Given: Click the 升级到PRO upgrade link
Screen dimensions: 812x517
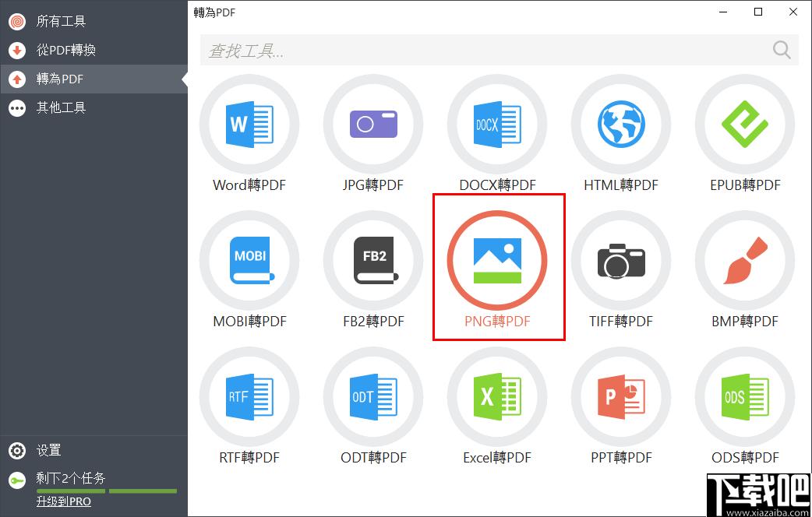Looking at the screenshot, I should [x=63, y=501].
